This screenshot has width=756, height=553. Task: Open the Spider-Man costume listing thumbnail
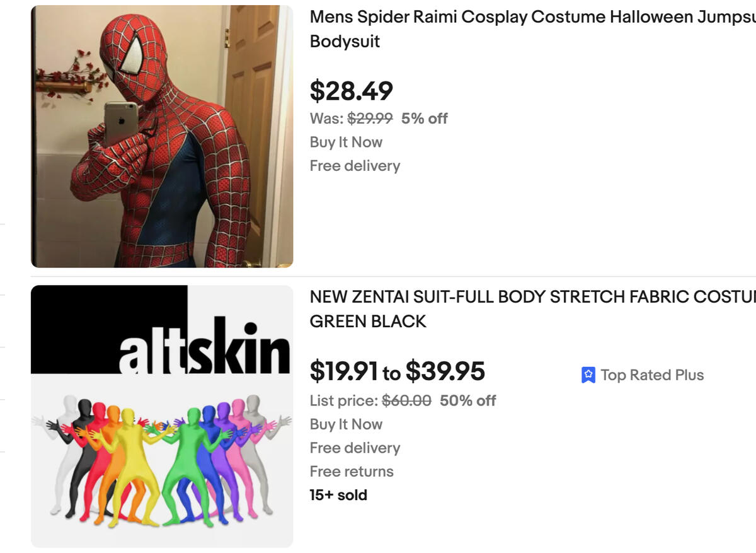point(162,136)
